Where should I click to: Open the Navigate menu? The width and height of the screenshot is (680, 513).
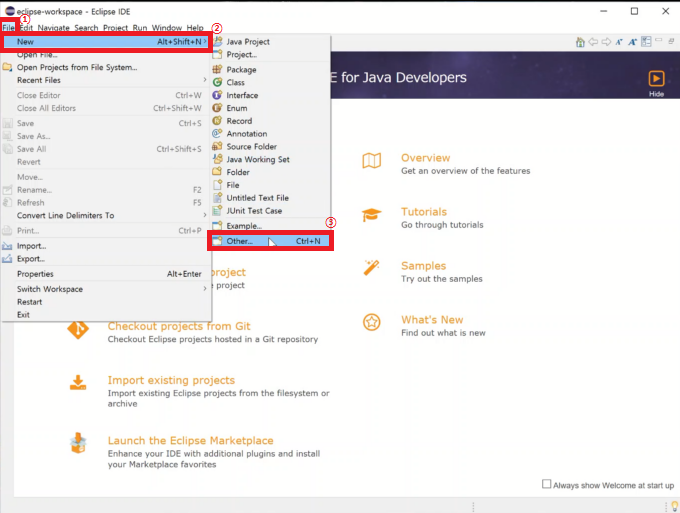(53, 28)
